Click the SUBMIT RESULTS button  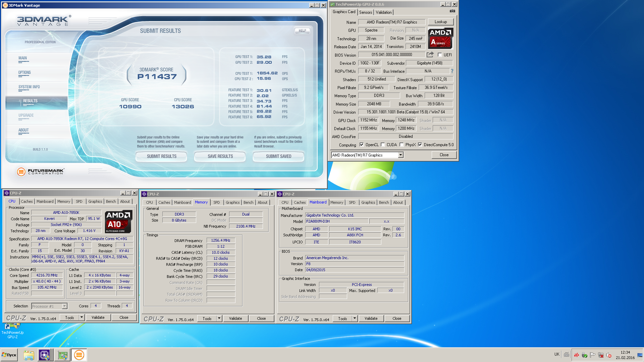coord(161,157)
